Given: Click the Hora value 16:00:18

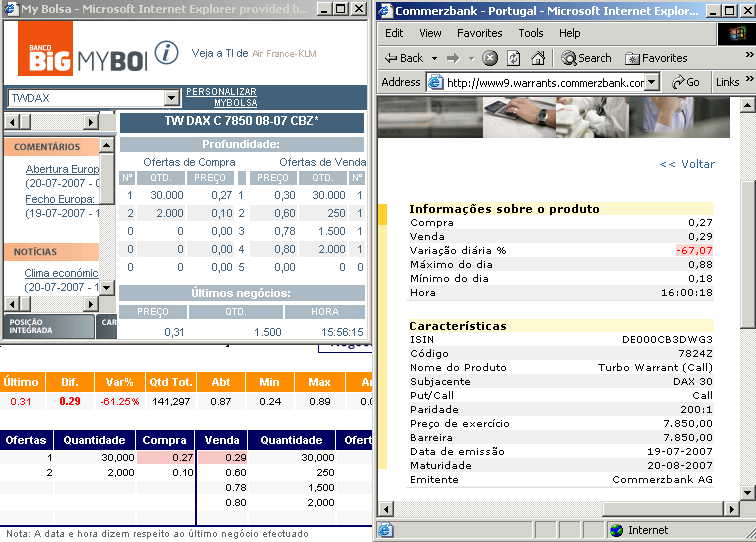Looking at the screenshot, I should 687,293.
